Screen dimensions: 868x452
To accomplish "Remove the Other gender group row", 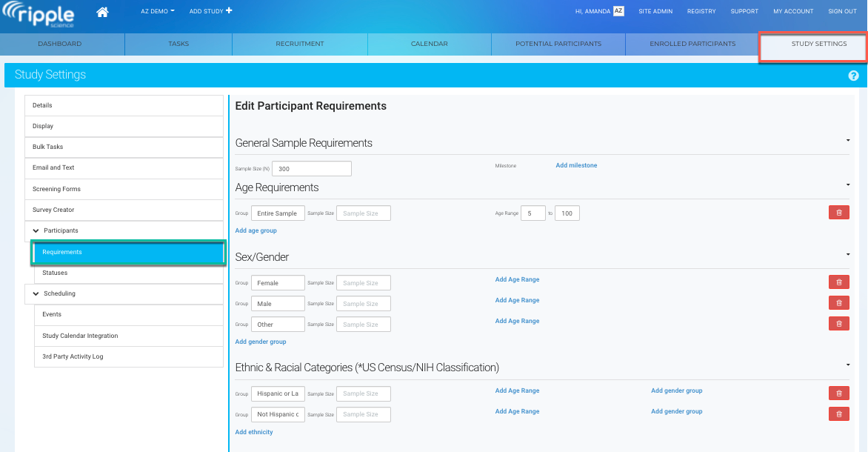I will point(838,323).
